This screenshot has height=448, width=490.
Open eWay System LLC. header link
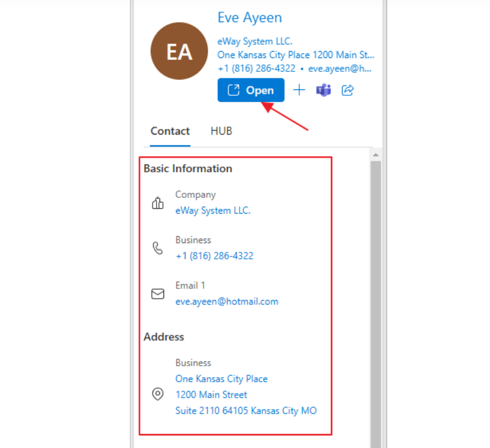click(255, 41)
